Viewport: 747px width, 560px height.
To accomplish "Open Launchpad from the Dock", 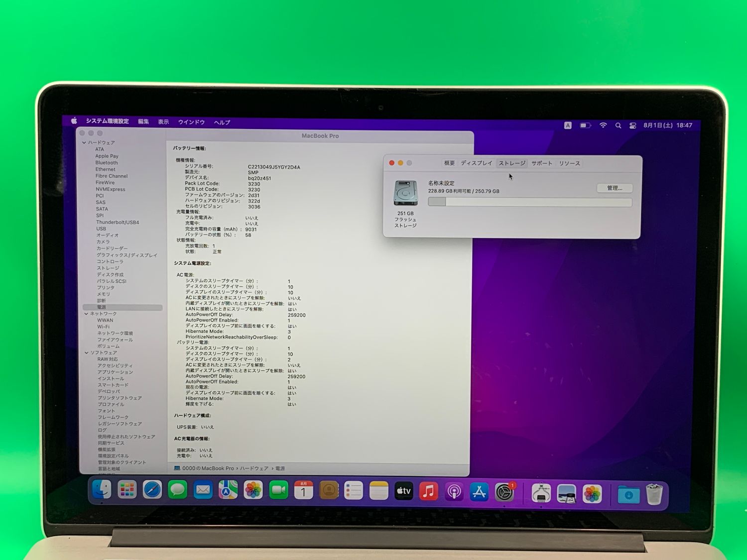I will (x=127, y=490).
